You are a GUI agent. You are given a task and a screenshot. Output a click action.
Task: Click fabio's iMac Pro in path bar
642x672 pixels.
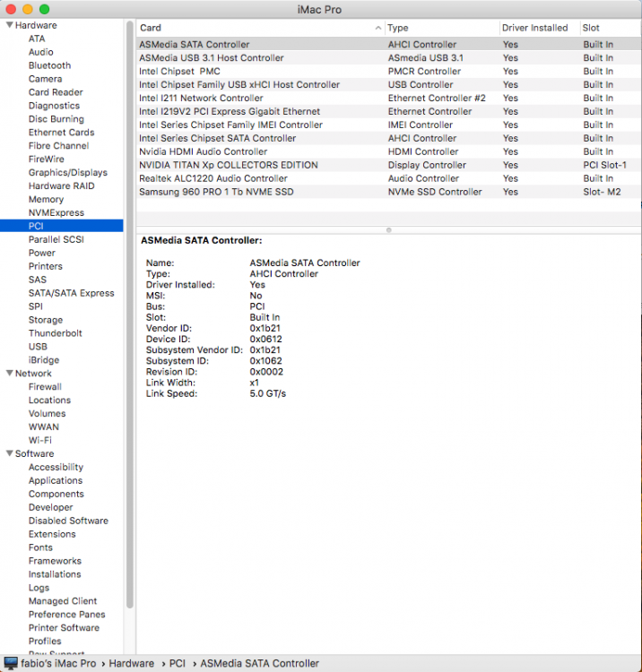click(x=58, y=663)
